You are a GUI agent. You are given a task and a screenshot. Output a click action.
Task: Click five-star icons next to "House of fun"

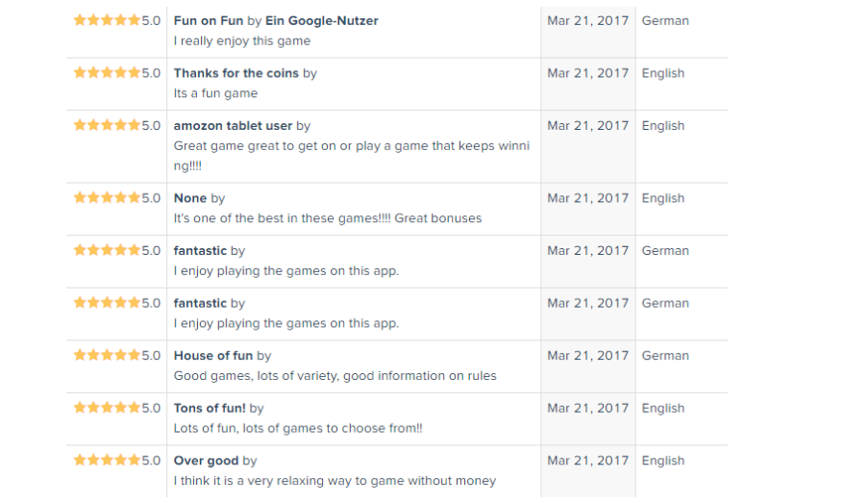(107, 356)
